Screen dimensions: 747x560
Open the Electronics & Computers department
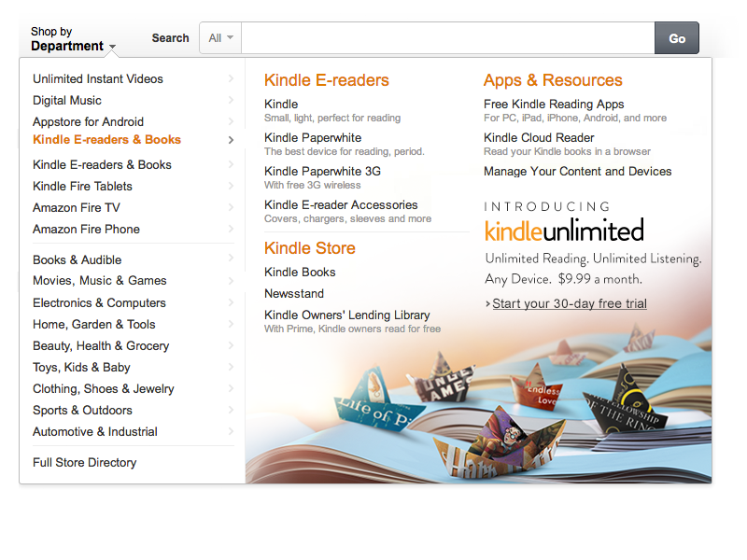[x=99, y=302]
